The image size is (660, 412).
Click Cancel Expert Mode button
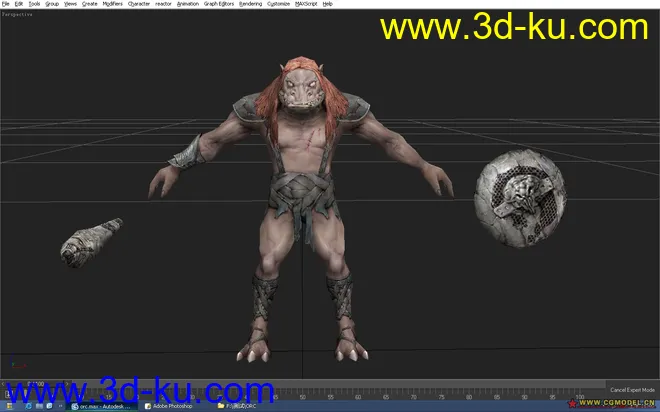pyautogui.click(x=632, y=390)
